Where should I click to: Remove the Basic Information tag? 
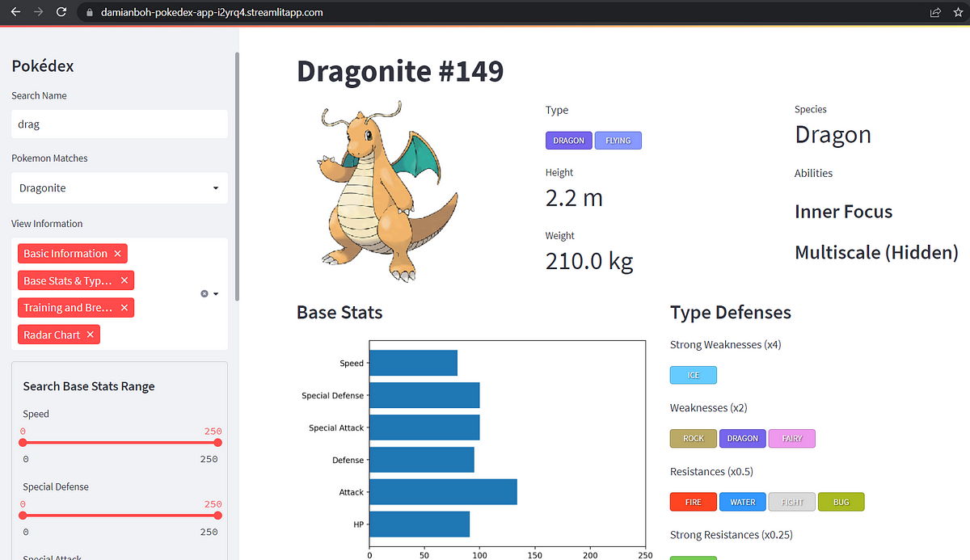(117, 254)
